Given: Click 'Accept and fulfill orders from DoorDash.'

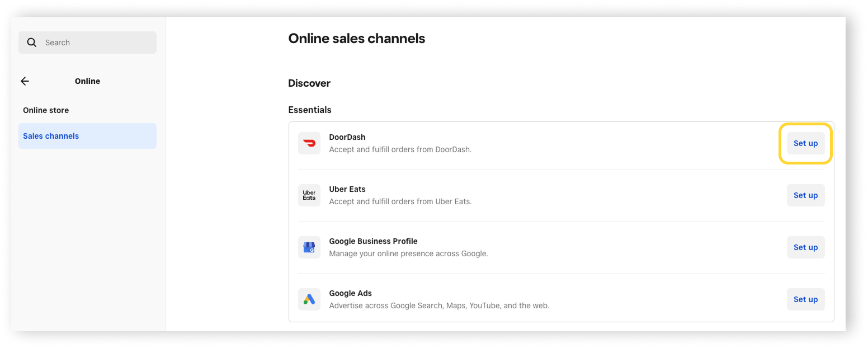Looking at the screenshot, I should (x=400, y=149).
